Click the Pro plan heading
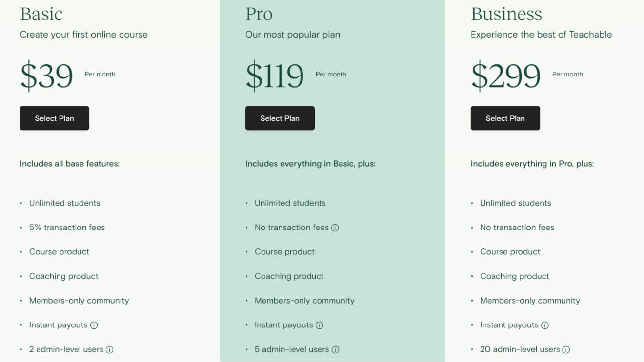644x362 pixels. (x=259, y=14)
